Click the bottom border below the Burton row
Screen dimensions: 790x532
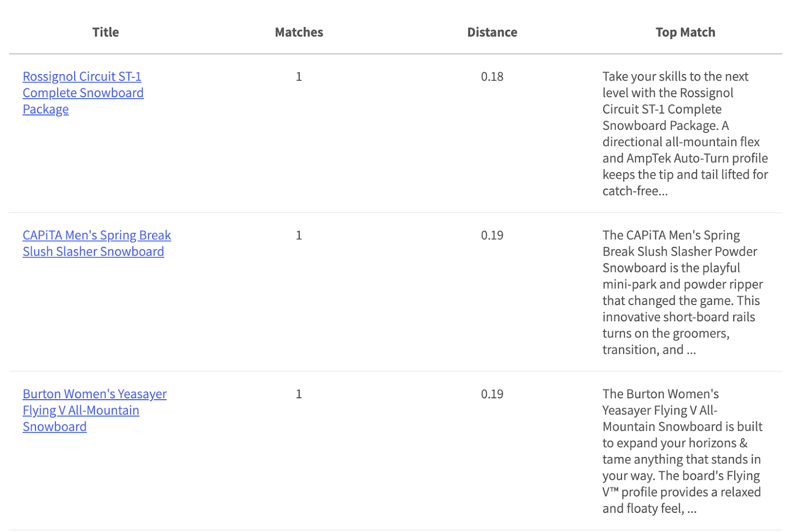click(395, 530)
